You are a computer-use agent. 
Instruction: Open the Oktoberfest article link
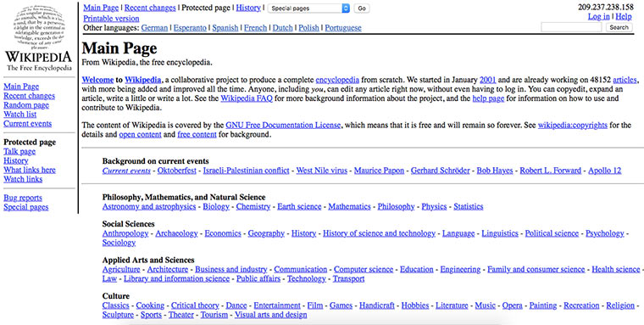(x=176, y=171)
